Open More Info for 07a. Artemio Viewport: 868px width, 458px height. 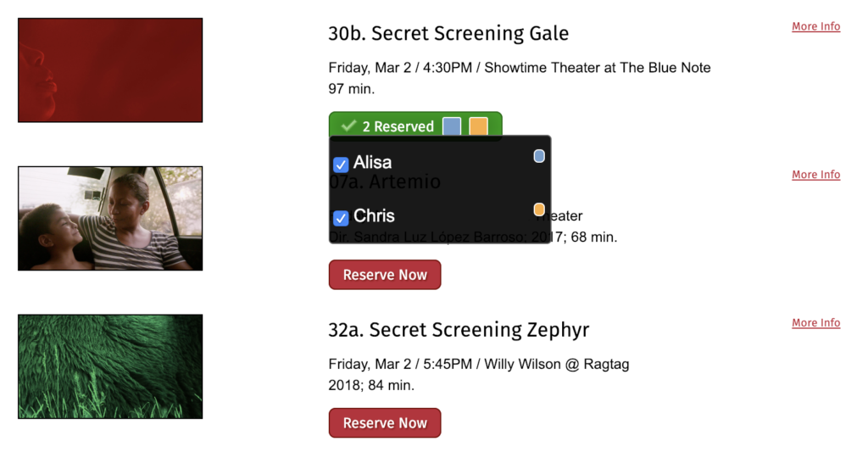815,175
